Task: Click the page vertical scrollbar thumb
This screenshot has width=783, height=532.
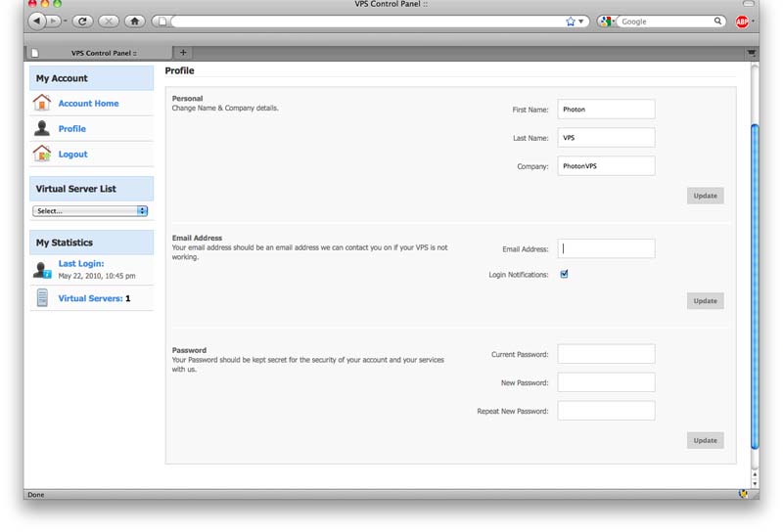Action: (754, 284)
